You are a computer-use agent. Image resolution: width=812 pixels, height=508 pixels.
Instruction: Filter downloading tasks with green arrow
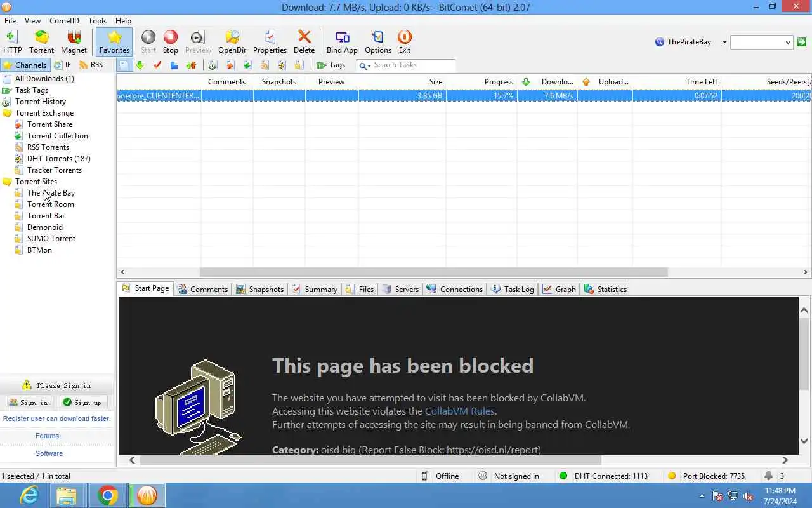[140, 65]
